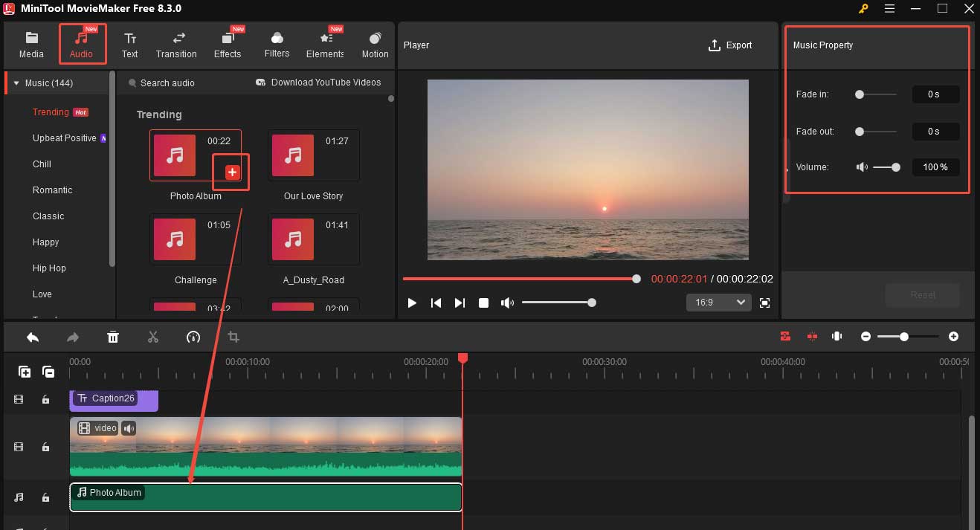Click the Fade out value field
The width and height of the screenshot is (980, 530).
pos(935,132)
